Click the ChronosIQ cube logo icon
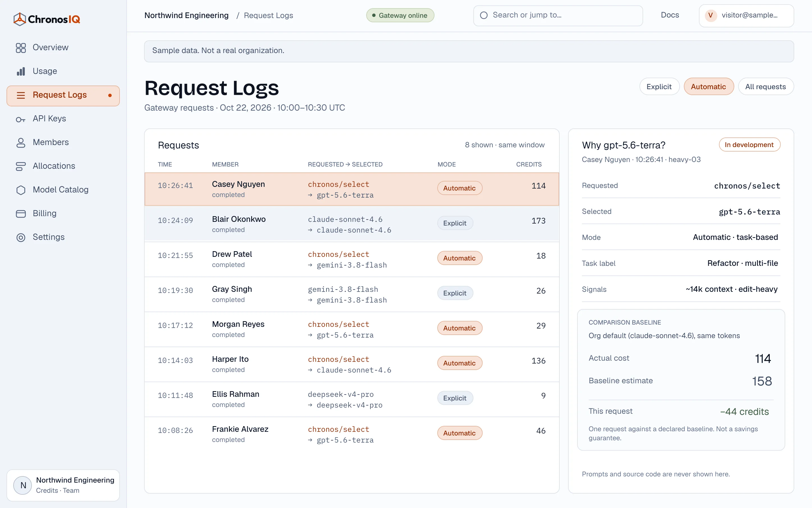 pyautogui.click(x=20, y=19)
